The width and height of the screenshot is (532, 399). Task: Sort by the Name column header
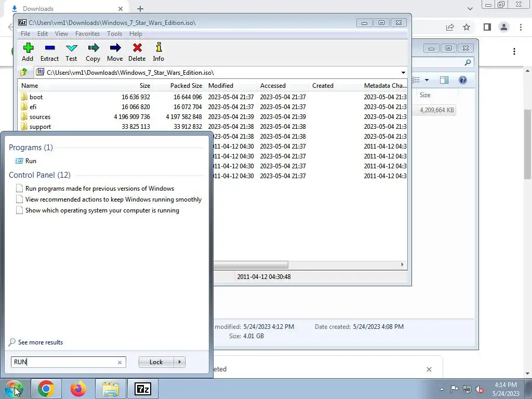pyautogui.click(x=59, y=86)
